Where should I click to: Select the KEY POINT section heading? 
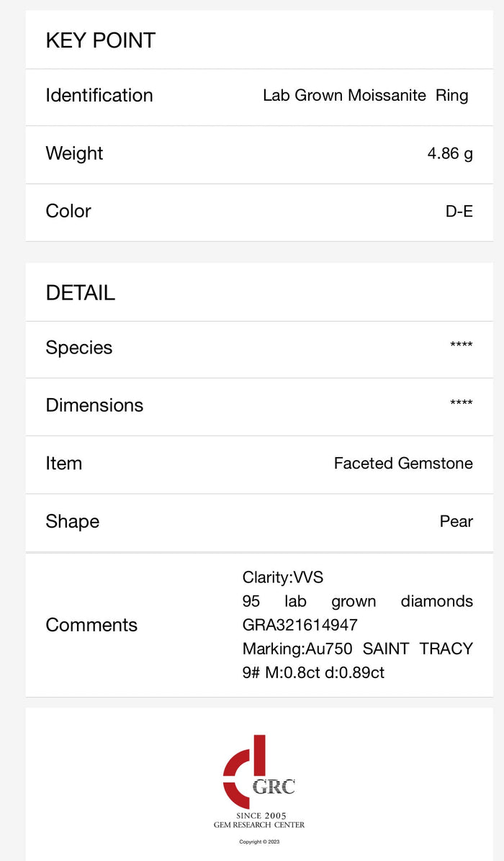(x=100, y=41)
